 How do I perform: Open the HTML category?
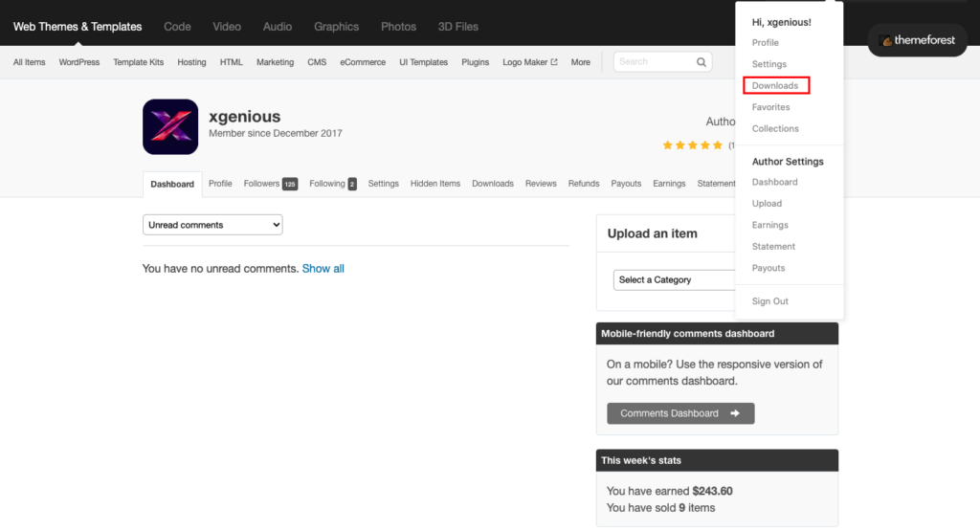click(232, 62)
